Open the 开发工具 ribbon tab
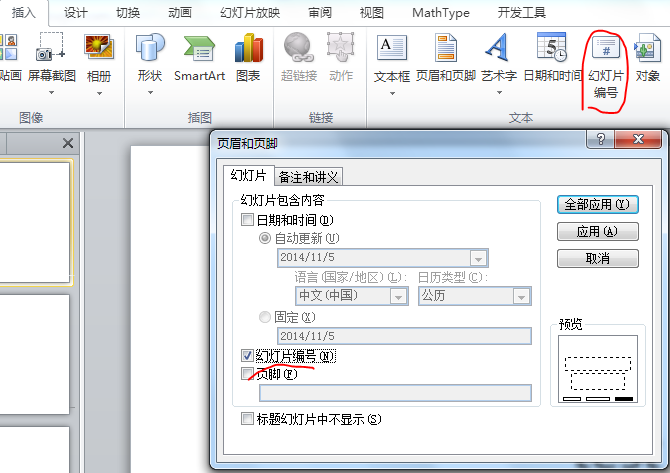 (x=521, y=13)
